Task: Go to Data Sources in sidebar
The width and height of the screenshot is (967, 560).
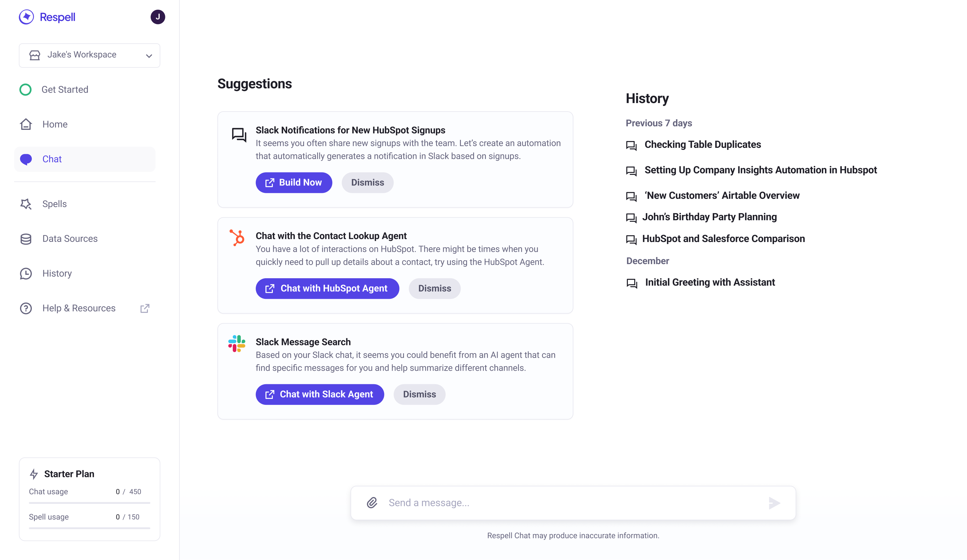Action: tap(70, 238)
